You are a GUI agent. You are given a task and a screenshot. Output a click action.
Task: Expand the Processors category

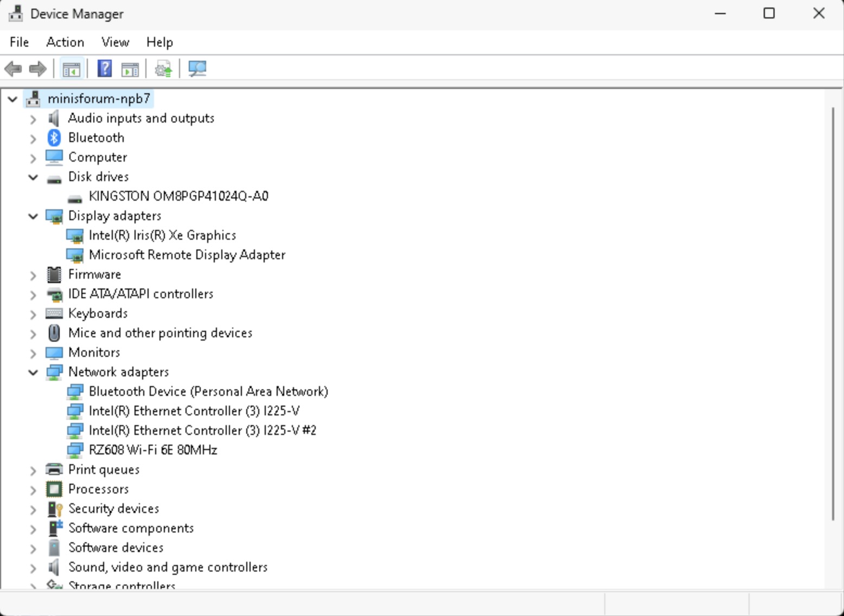33,490
